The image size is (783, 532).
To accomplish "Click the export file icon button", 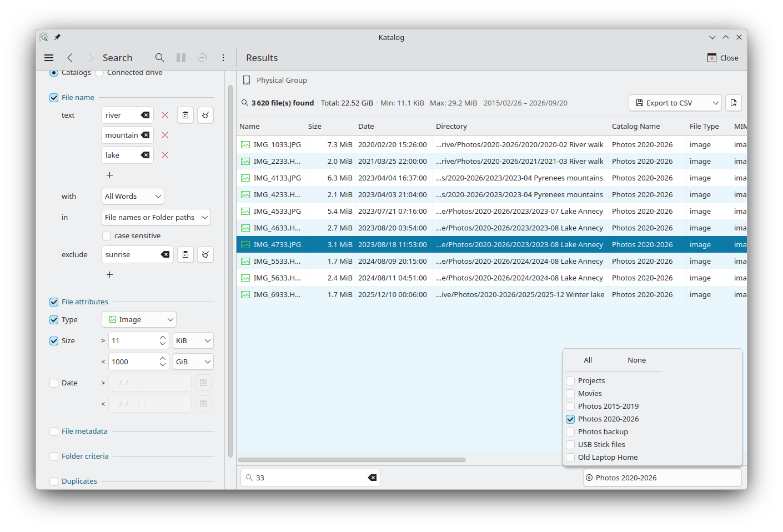I will tap(734, 103).
